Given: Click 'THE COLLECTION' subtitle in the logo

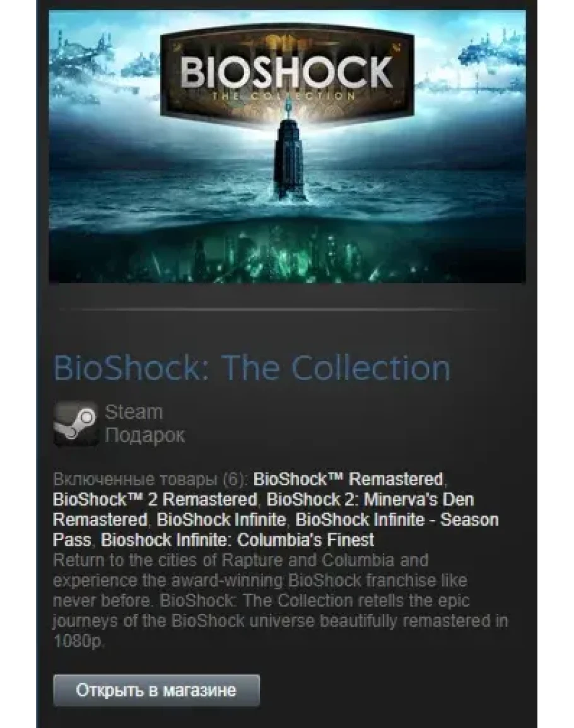Looking at the screenshot, I should 284,96.
